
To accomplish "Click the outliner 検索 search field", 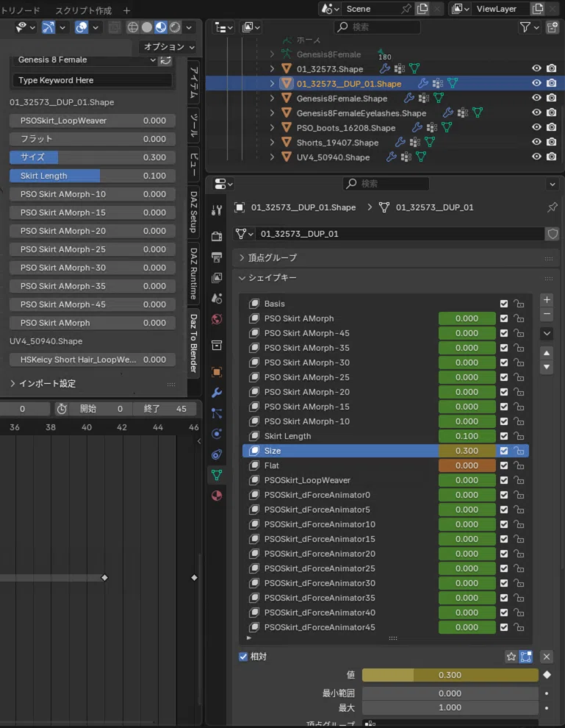I will pos(377,27).
